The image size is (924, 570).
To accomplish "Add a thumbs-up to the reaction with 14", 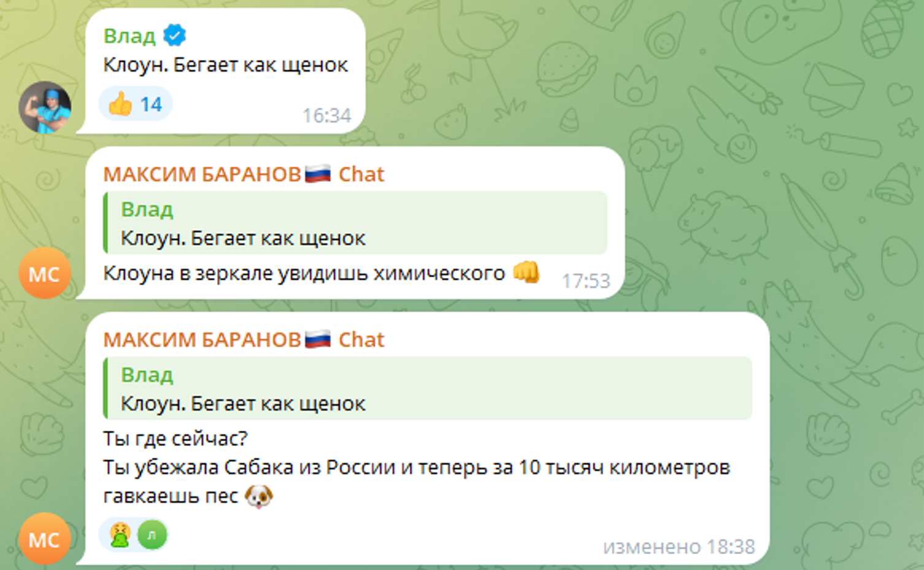I will tap(136, 104).
